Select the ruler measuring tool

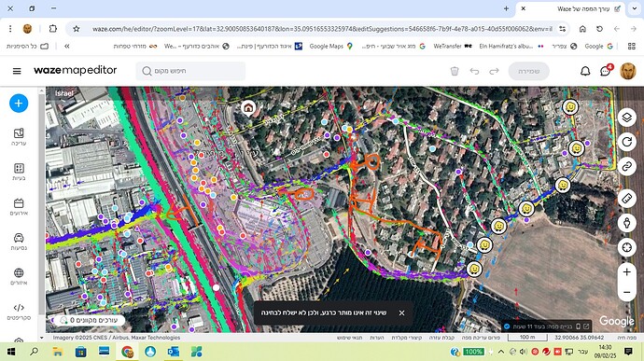click(627, 199)
